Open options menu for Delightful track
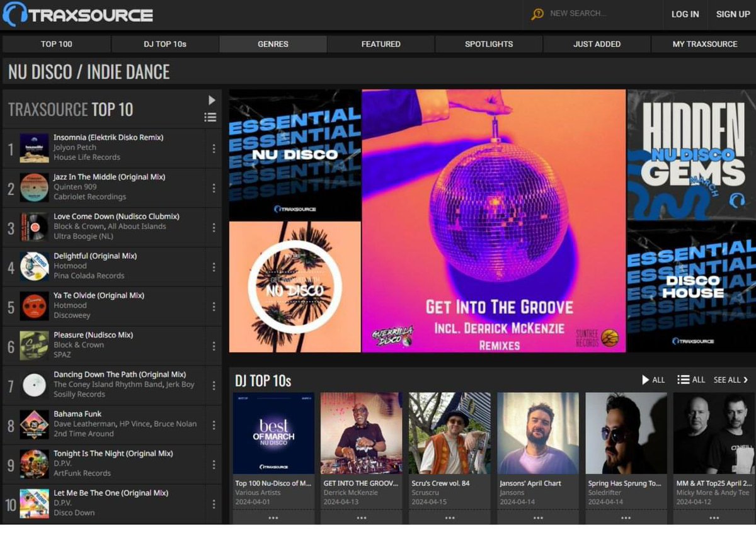The height and width of the screenshot is (537, 756). coord(214,267)
